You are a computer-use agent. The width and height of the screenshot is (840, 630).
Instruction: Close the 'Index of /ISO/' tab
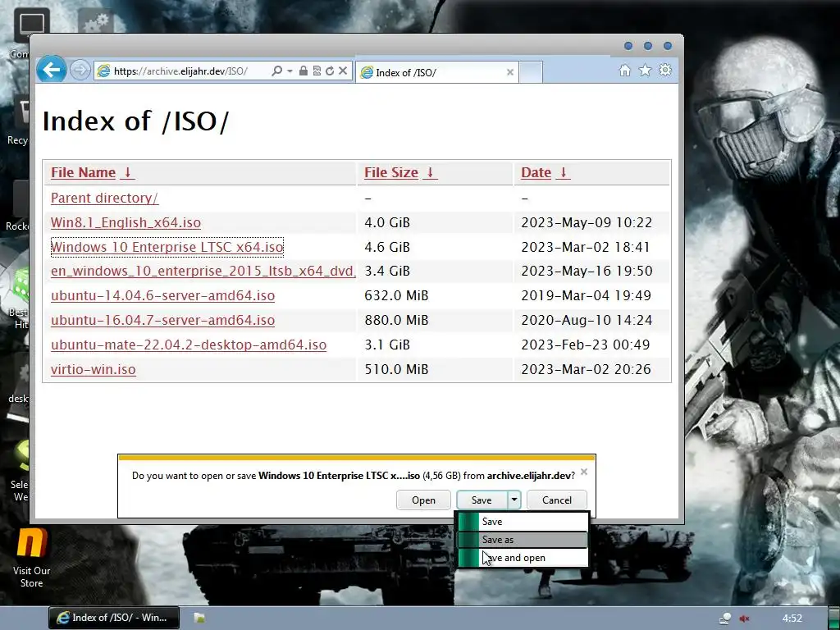[510, 72]
